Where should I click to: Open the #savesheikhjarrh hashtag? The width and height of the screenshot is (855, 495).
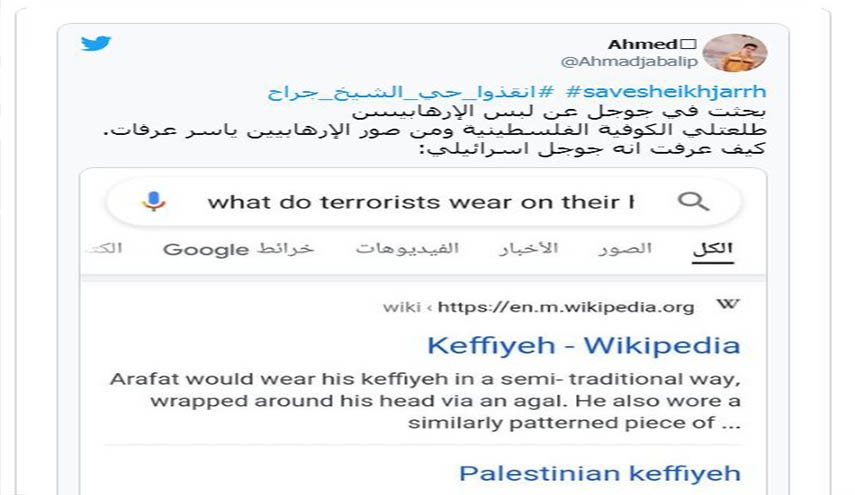pos(666,91)
